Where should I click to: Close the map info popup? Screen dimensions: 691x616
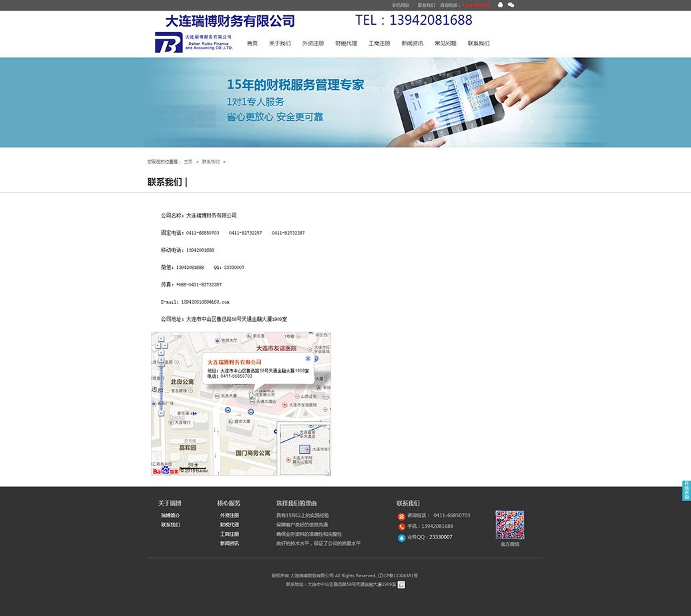click(x=308, y=358)
